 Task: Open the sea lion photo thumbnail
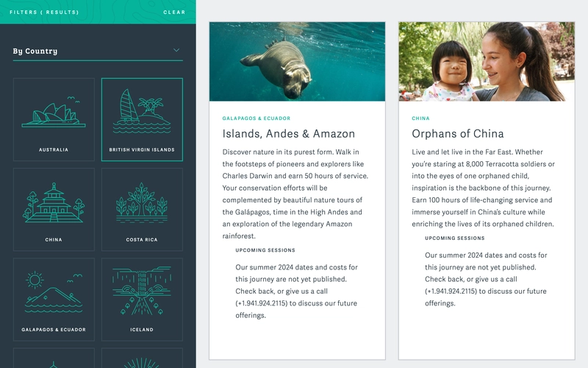pos(297,62)
